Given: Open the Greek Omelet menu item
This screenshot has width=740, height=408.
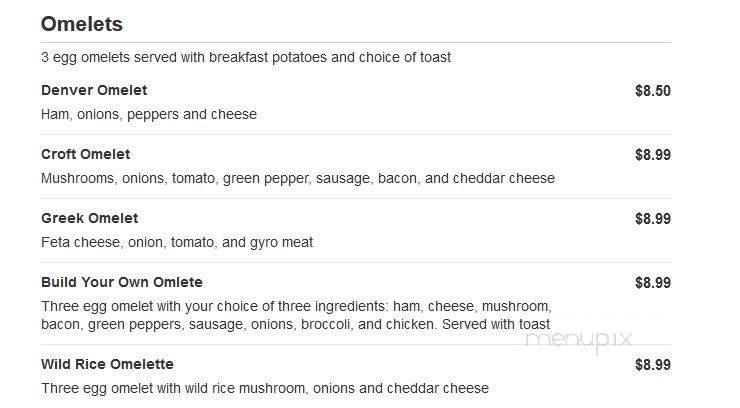Looking at the screenshot, I should (90, 218).
